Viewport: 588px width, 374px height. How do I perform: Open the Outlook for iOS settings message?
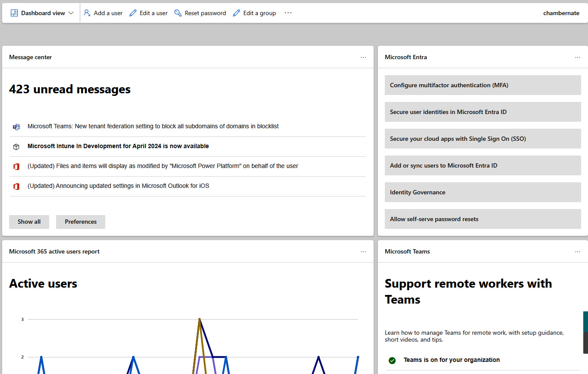[118, 186]
